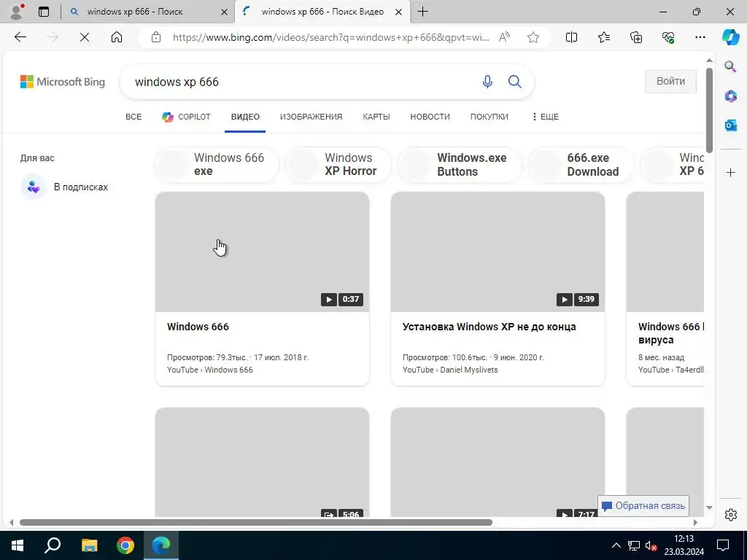Open sidebar search icon
Screen dimensions: 747x560
pos(730,66)
